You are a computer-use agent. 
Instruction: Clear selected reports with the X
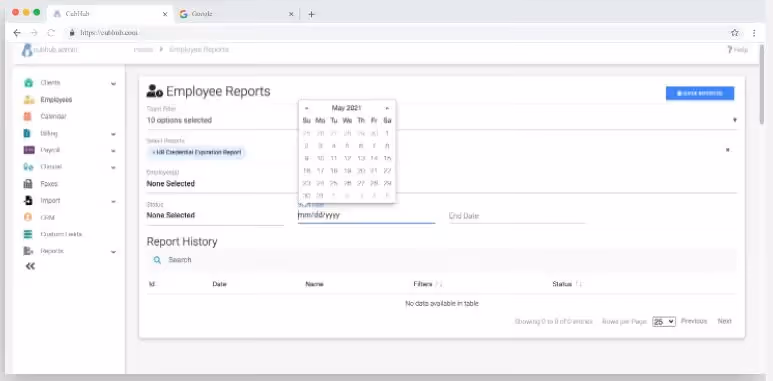pos(728,150)
